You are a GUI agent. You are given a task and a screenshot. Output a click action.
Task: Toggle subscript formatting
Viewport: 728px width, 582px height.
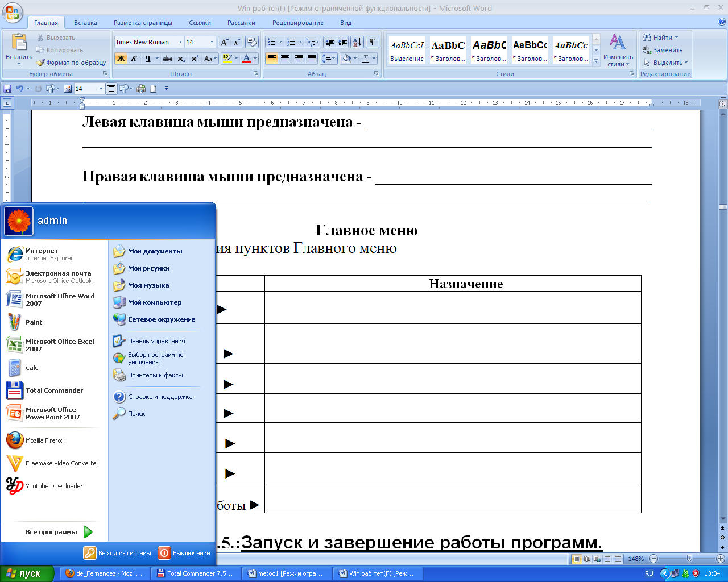coord(181,59)
